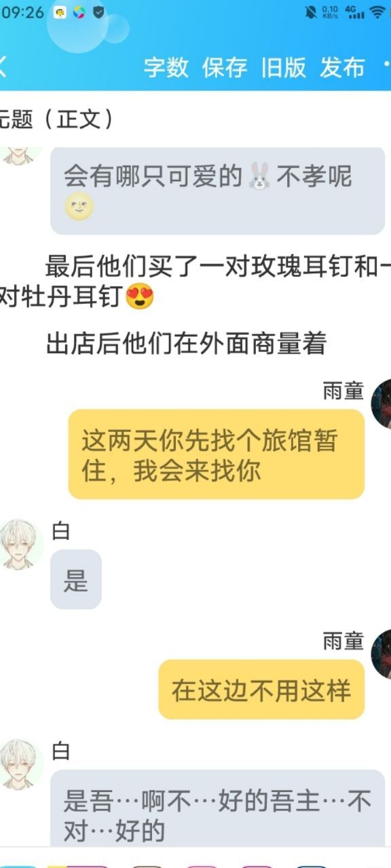Tap the bubble 是吾…啊不…好的吾主

(217, 807)
